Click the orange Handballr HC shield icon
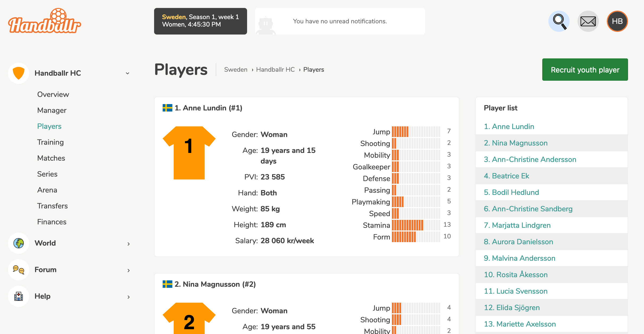 pos(19,73)
